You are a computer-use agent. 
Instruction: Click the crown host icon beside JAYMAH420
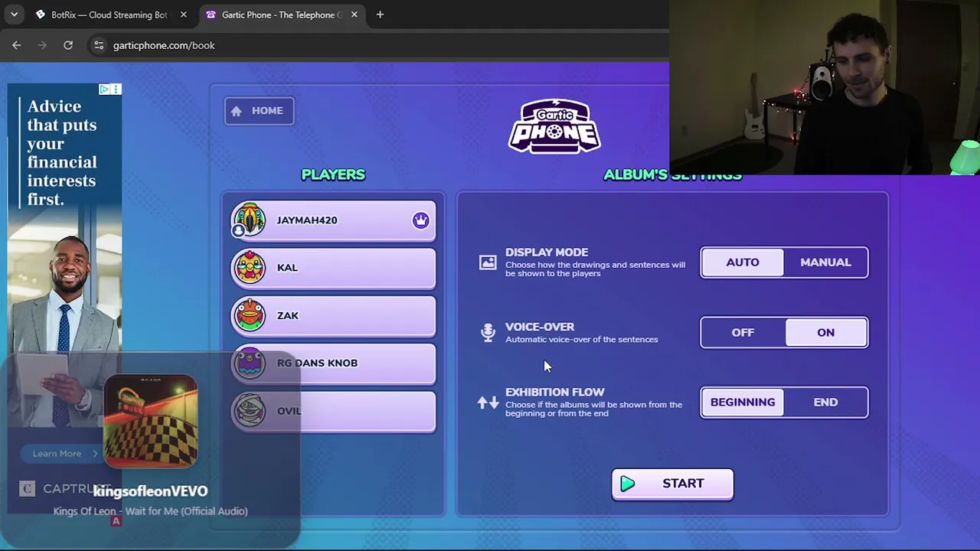420,220
